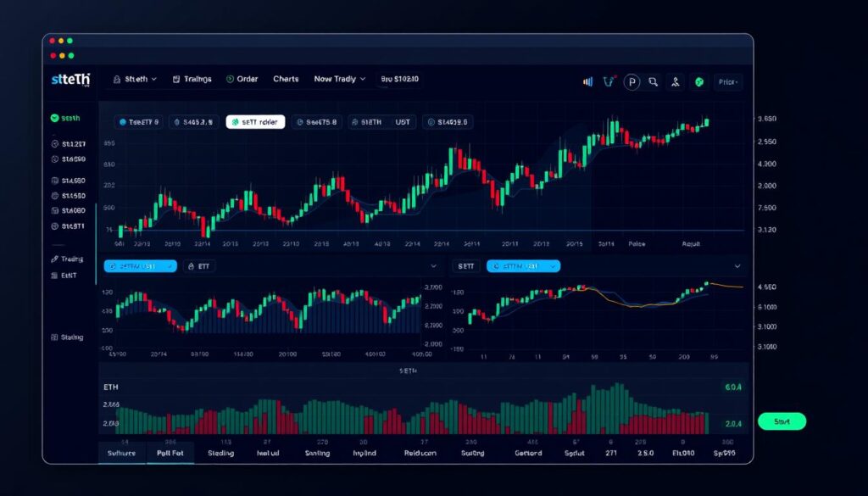Screen dimensions: 868x496
Task: Select the Trading link in the sidebar
Action: click(x=70, y=258)
